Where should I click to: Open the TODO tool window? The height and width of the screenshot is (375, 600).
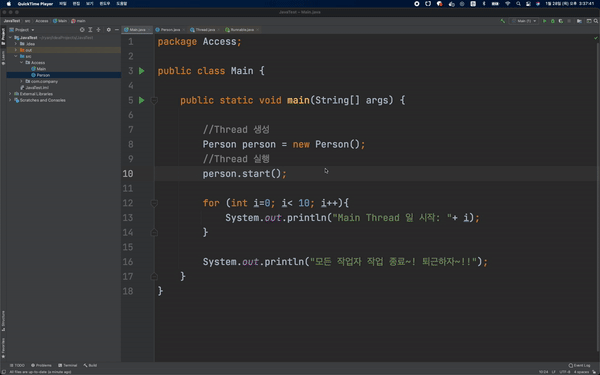point(17,365)
